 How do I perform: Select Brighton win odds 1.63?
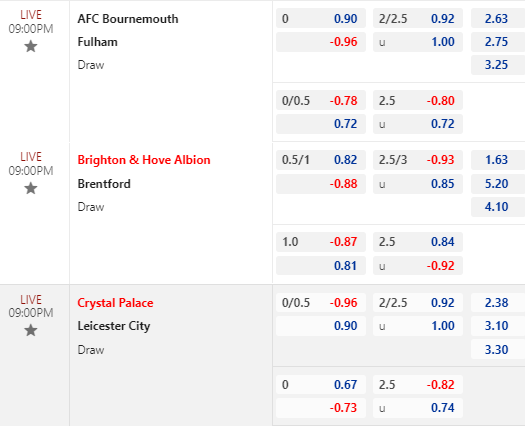[x=498, y=160]
